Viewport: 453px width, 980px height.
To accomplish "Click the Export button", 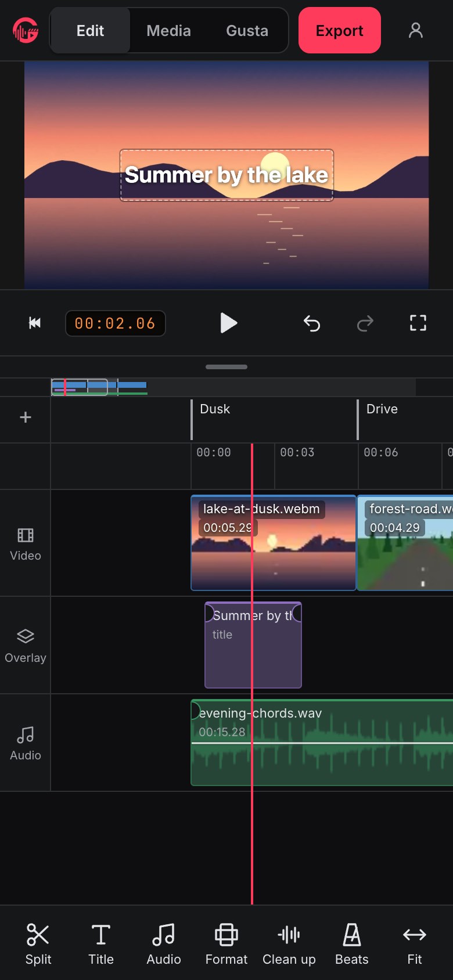I will (340, 30).
